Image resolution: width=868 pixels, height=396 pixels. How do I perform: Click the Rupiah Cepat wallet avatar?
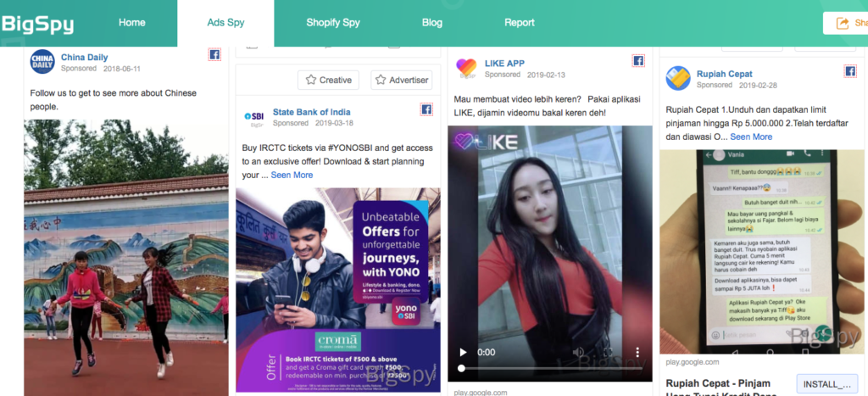point(678,78)
